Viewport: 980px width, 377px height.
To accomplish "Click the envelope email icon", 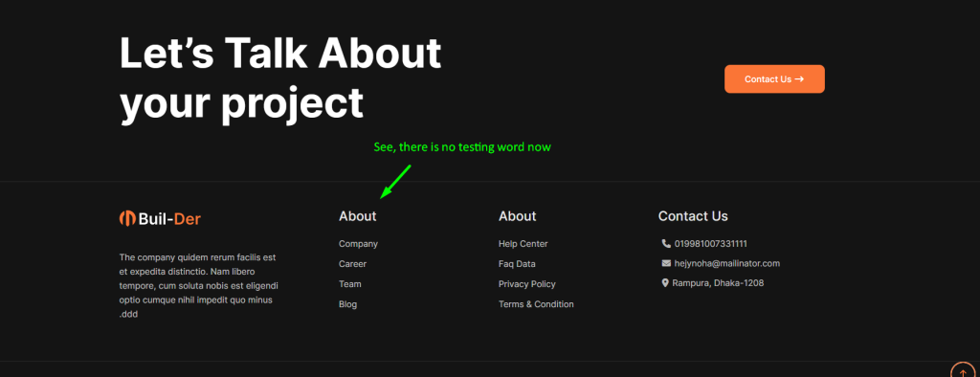I will (x=666, y=263).
